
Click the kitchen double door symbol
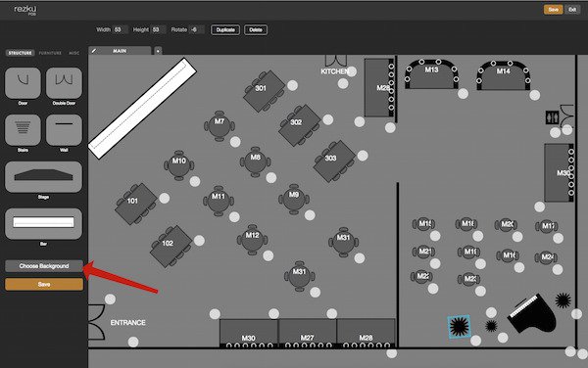(335, 61)
